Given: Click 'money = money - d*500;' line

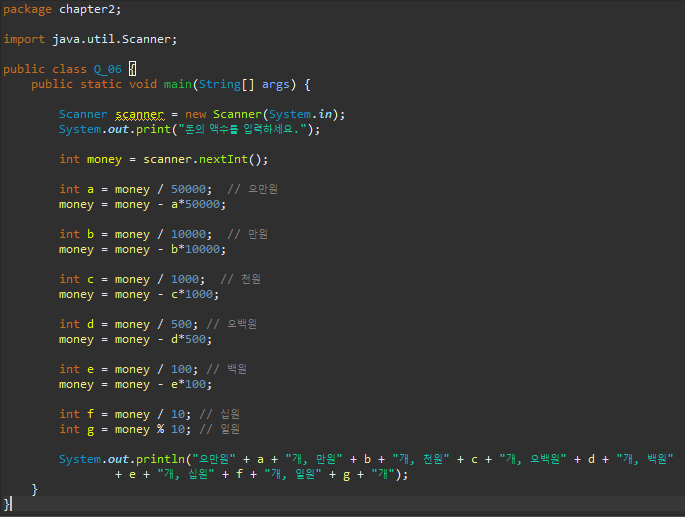Looking at the screenshot, I should tap(135, 340).
